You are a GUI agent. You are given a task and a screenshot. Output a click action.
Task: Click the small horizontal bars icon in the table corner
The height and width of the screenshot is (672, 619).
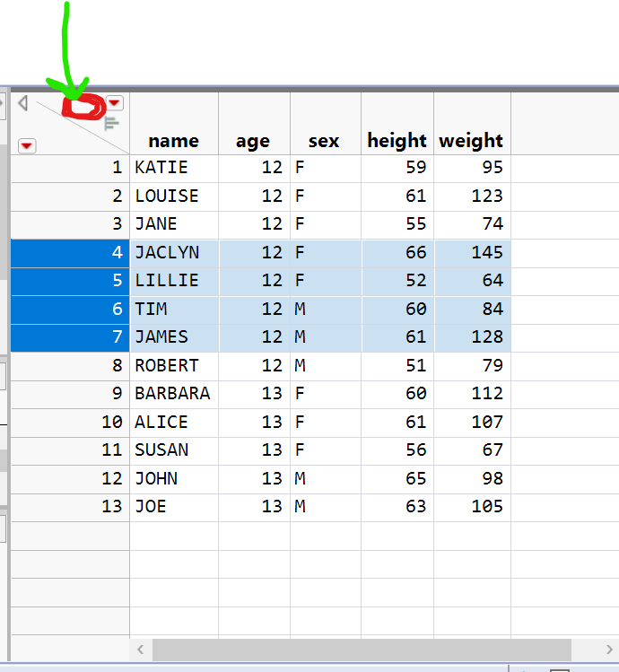coord(111,124)
